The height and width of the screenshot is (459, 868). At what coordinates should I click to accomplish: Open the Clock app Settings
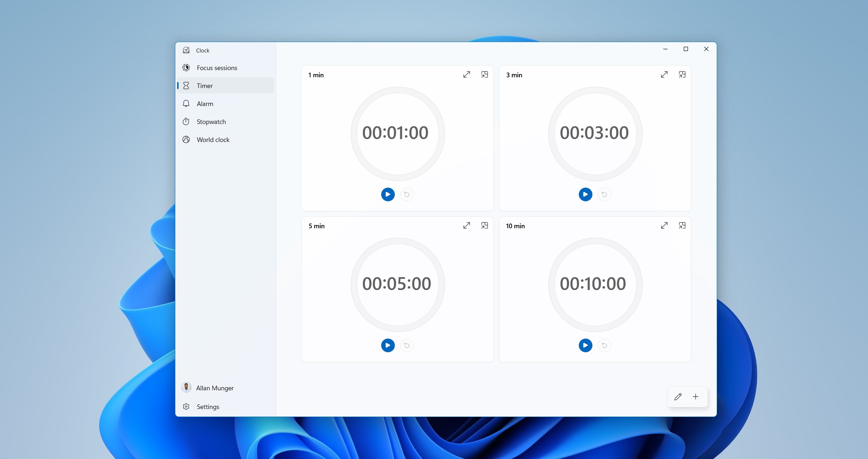pyautogui.click(x=208, y=407)
